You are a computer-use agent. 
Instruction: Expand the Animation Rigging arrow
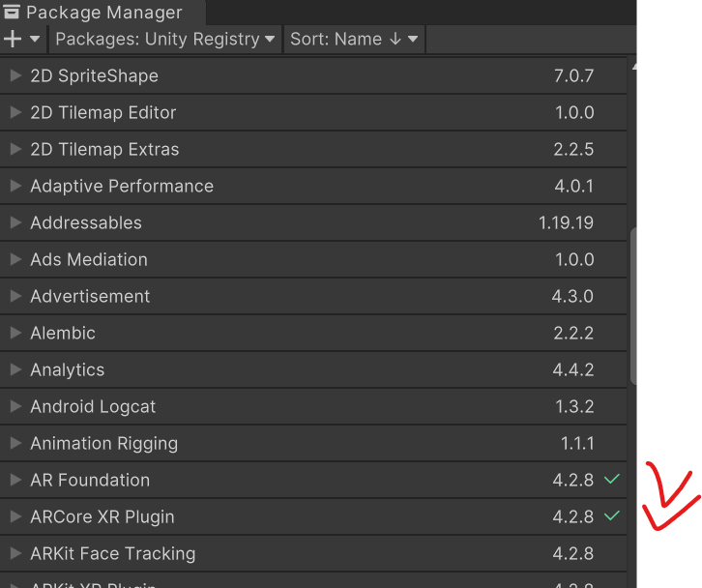15,443
